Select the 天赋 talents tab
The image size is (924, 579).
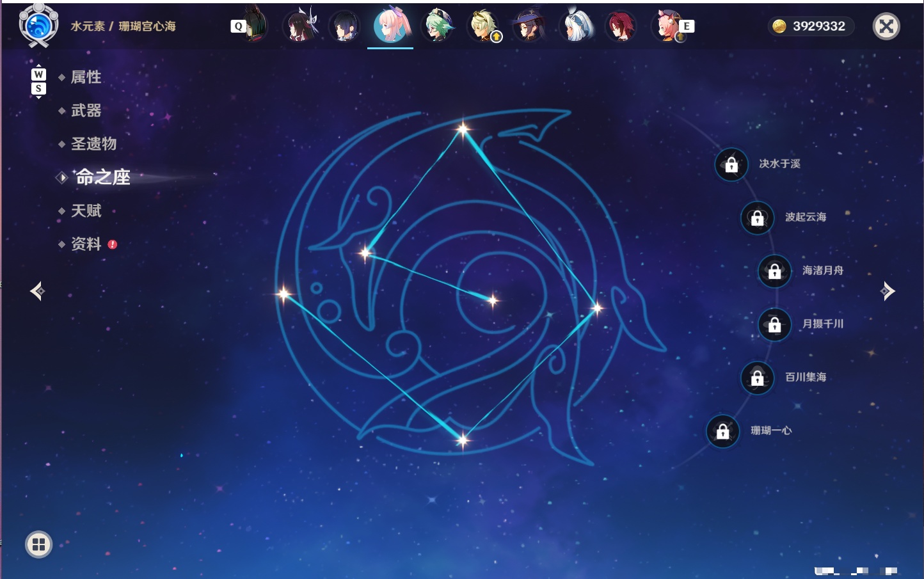[86, 210]
